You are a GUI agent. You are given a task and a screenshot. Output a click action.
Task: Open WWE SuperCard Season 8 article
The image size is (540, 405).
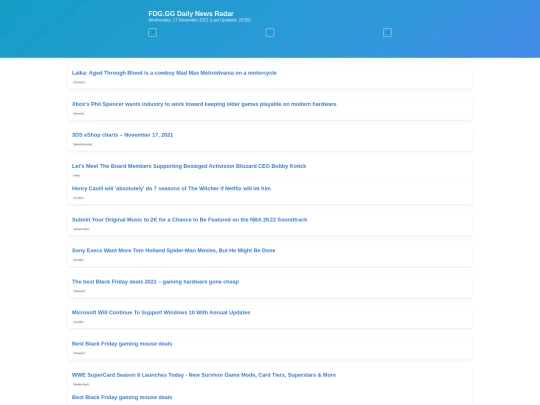[204, 375]
